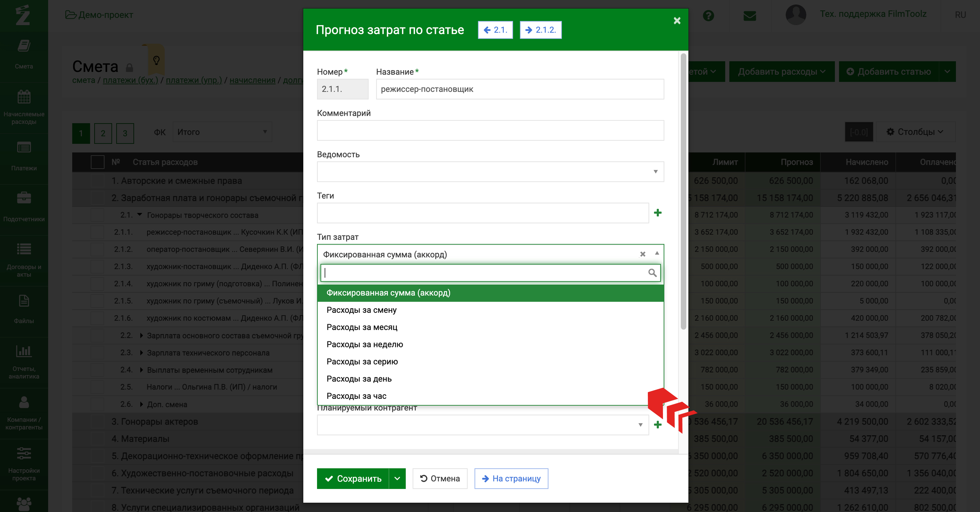Switch to level tab 3
The height and width of the screenshot is (512, 980).
pyautogui.click(x=125, y=133)
